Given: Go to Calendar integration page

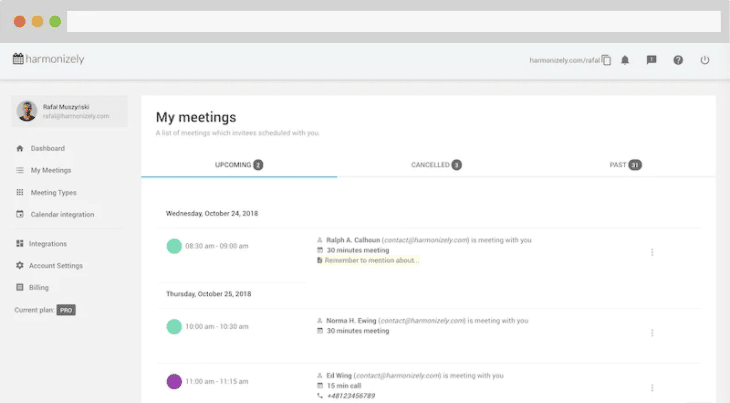Looking at the screenshot, I should tap(62, 214).
